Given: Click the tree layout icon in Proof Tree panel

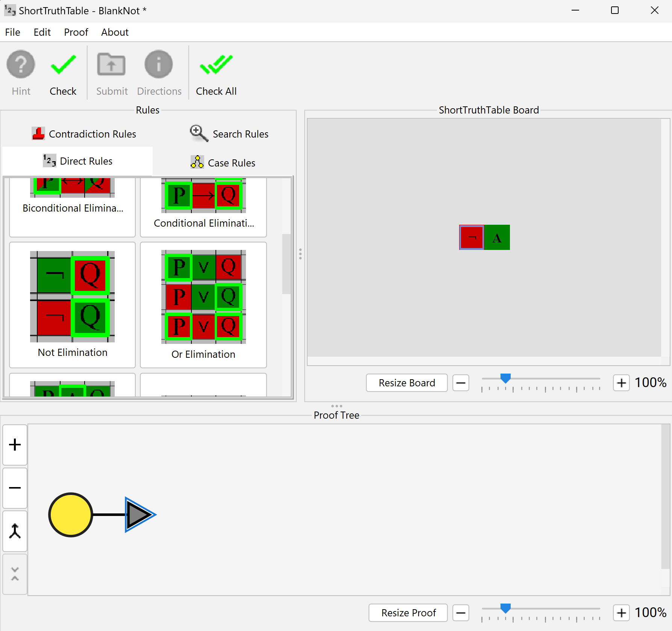Looking at the screenshot, I should [15, 531].
